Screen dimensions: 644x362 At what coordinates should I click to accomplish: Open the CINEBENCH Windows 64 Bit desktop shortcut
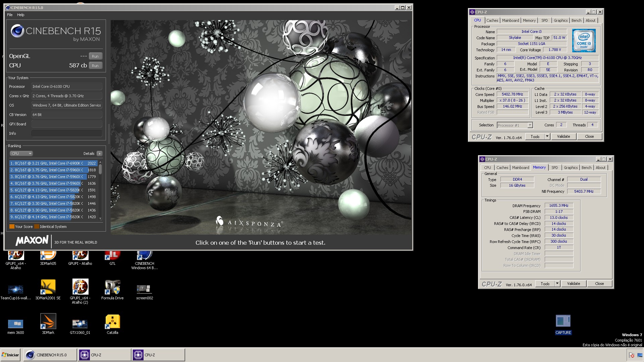click(x=145, y=260)
